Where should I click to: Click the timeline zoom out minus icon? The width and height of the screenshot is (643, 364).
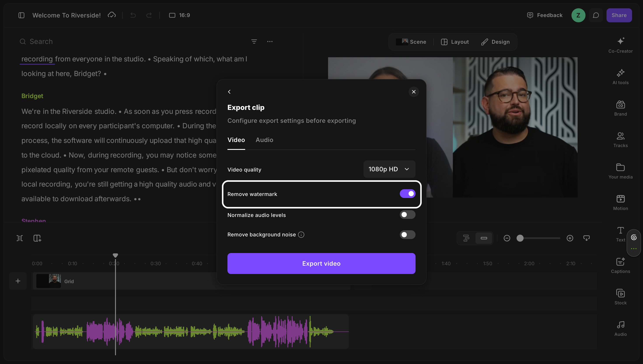(x=507, y=238)
